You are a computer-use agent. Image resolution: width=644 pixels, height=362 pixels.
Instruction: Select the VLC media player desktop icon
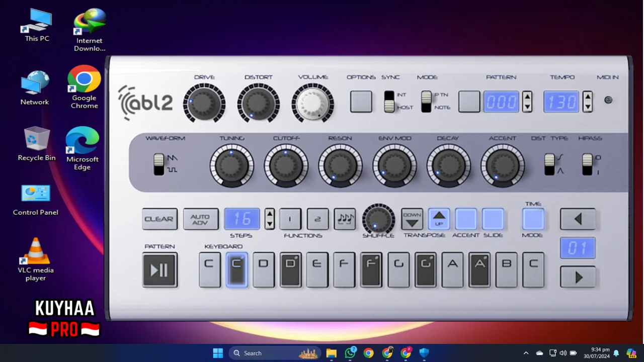(x=36, y=259)
